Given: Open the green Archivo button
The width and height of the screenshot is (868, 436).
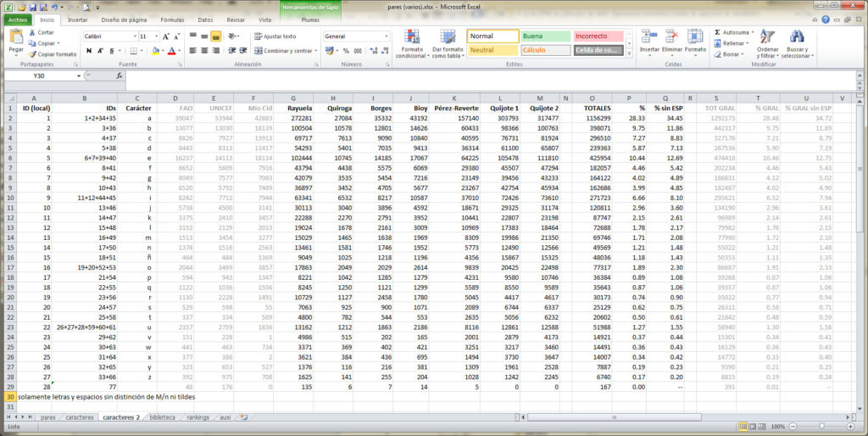Looking at the screenshot, I should click(x=18, y=20).
